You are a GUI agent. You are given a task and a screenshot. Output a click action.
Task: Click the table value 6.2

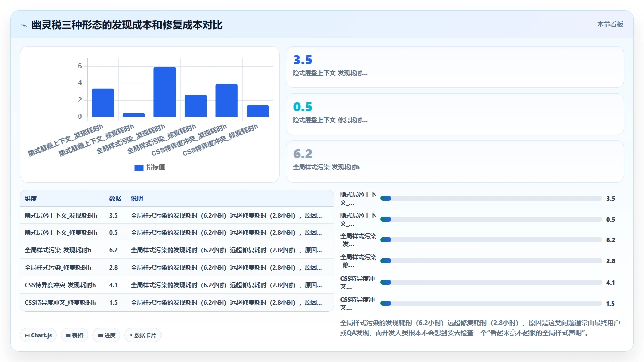coord(113,250)
